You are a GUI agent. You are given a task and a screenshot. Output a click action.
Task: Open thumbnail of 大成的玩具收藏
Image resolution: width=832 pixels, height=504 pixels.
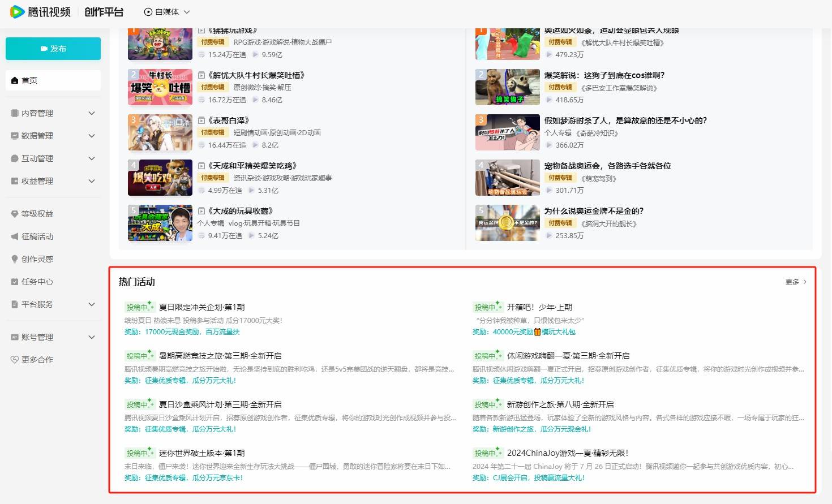[x=160, y=223]
